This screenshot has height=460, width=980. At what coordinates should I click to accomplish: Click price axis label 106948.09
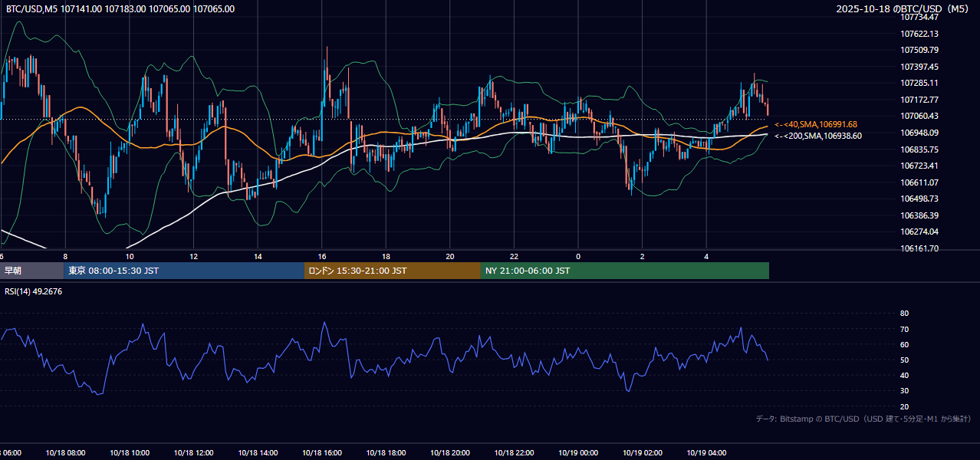pyautogui.click(x=919, y=133)
